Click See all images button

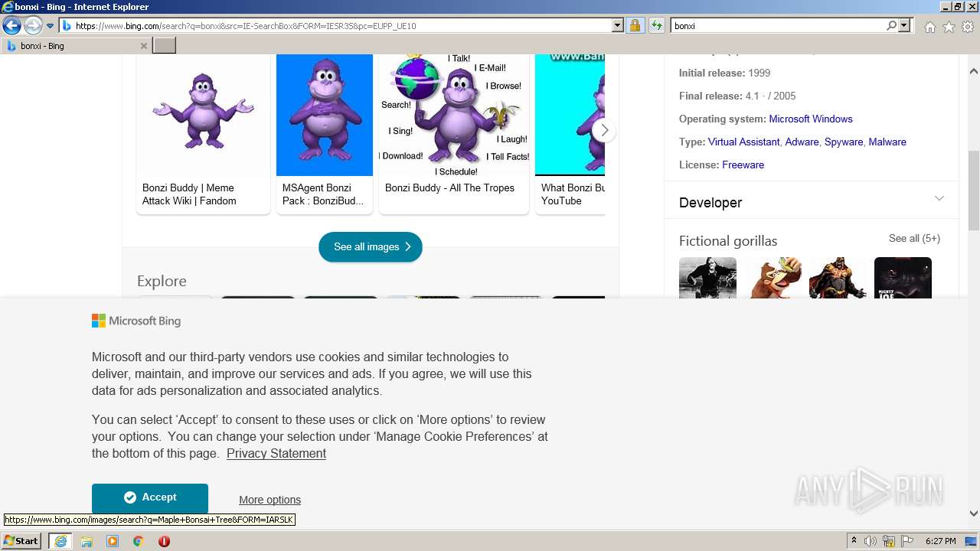371,246
